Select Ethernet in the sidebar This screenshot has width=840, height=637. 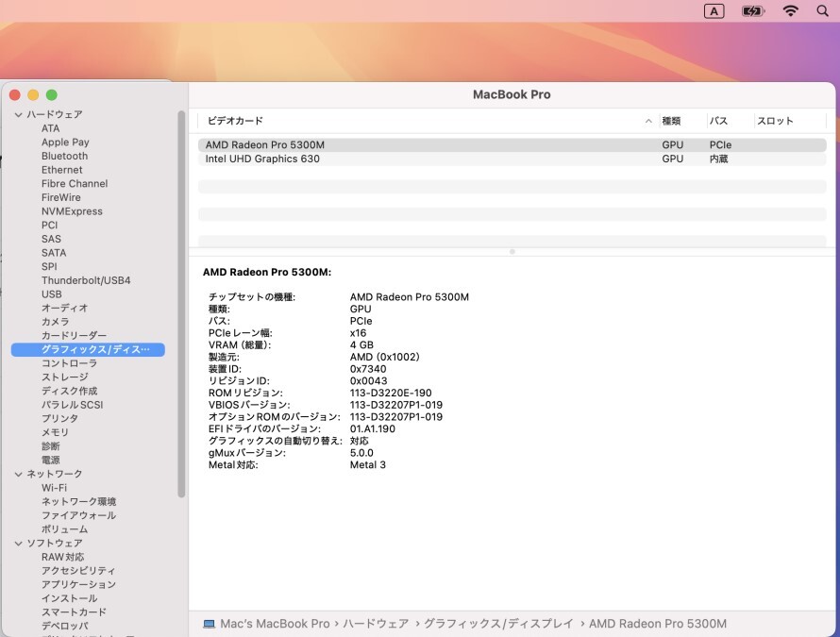tap(62, 170)
